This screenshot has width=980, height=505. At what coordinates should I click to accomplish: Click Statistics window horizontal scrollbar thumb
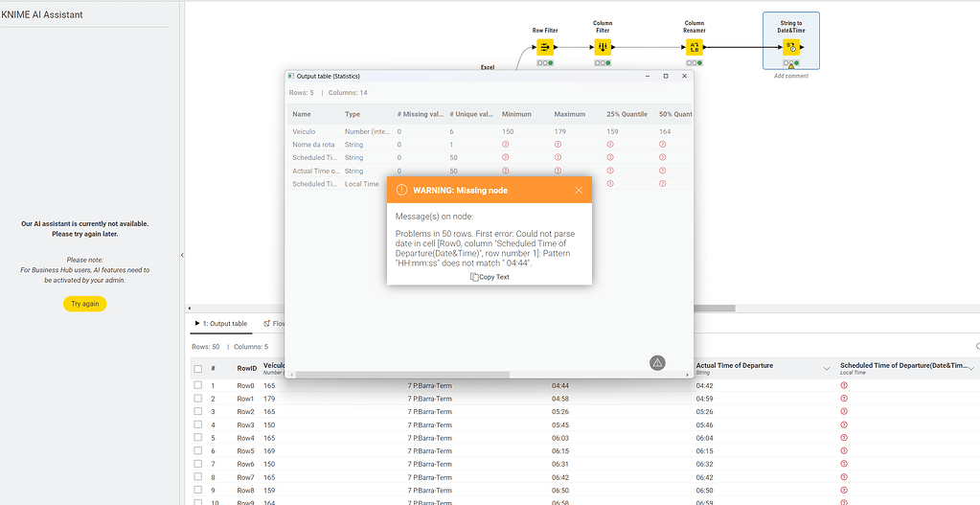[402, 375]
